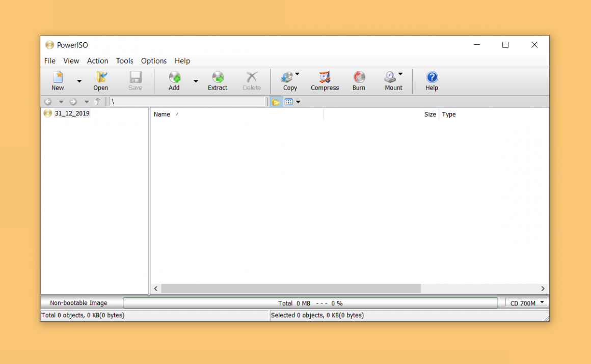
Task: Click the Add files toolbar icon
Action: tap(174, 77)
